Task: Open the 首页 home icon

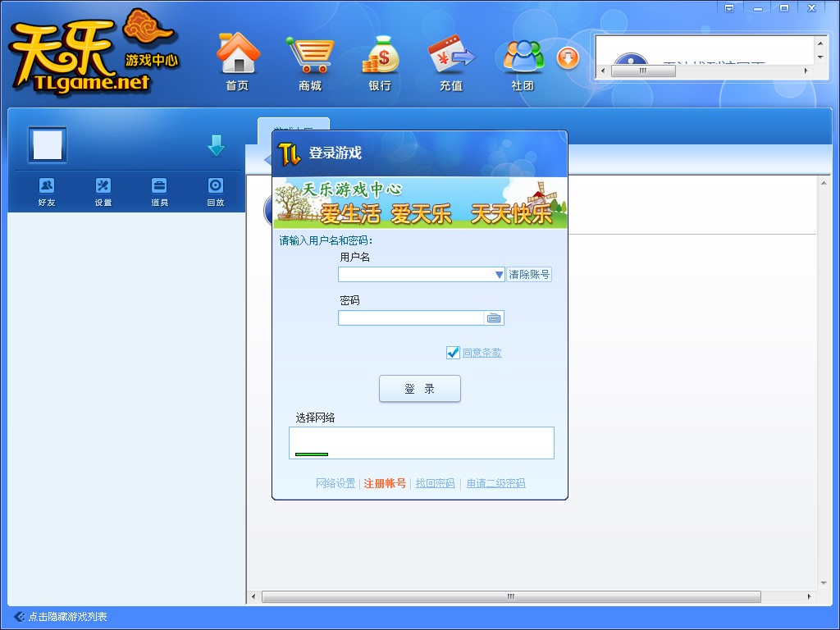Action: (237, 55)
